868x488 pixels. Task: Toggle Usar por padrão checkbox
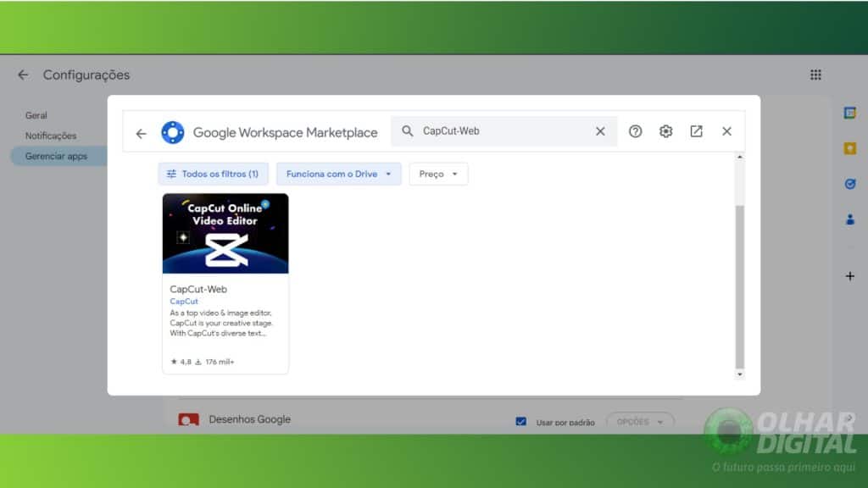click(x=521, y=422)
